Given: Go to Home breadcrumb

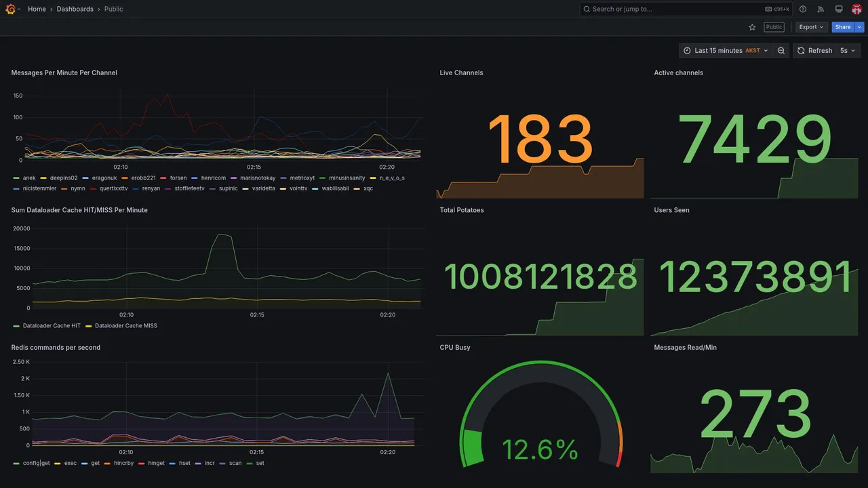Looking at the screenshot, I should pos(37,9).
